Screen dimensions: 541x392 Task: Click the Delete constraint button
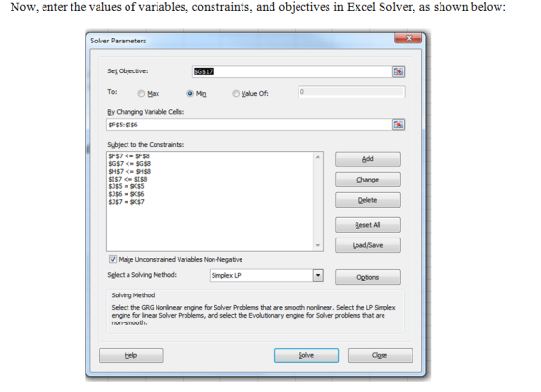pyautogui.click(x=368, y=200)
